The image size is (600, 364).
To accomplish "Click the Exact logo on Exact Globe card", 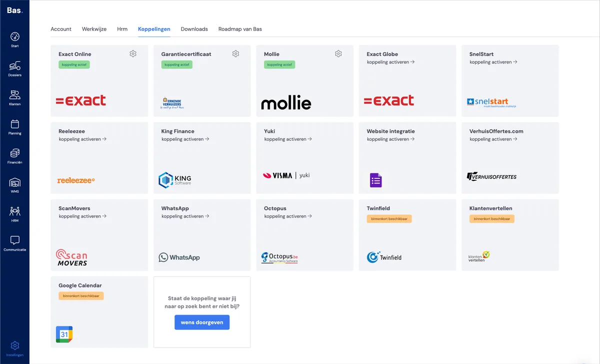I will click(389, 100).
